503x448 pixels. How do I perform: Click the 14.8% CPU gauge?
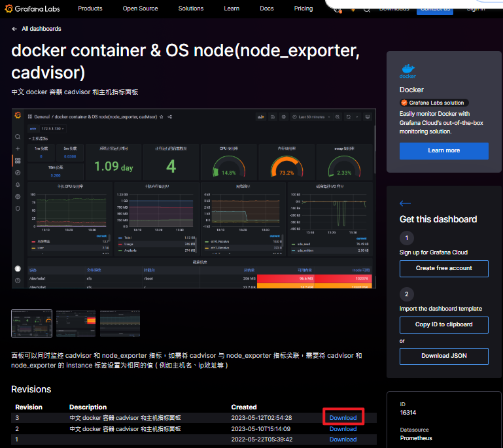(229, 167)
